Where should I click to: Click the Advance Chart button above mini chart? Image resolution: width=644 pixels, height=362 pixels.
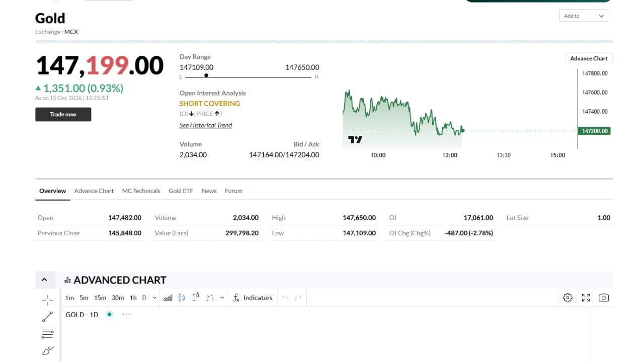[589, 58]
